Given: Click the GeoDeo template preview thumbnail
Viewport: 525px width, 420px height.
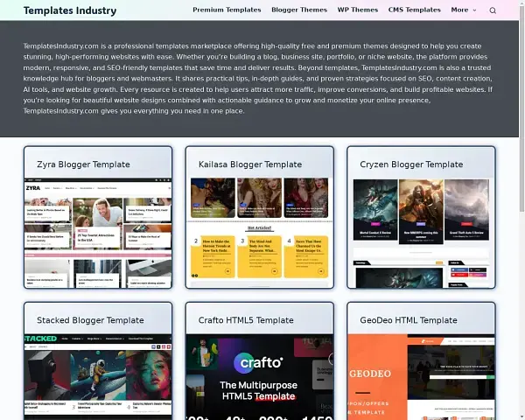Looking at the screenshot, I should (x=421, y=376).
